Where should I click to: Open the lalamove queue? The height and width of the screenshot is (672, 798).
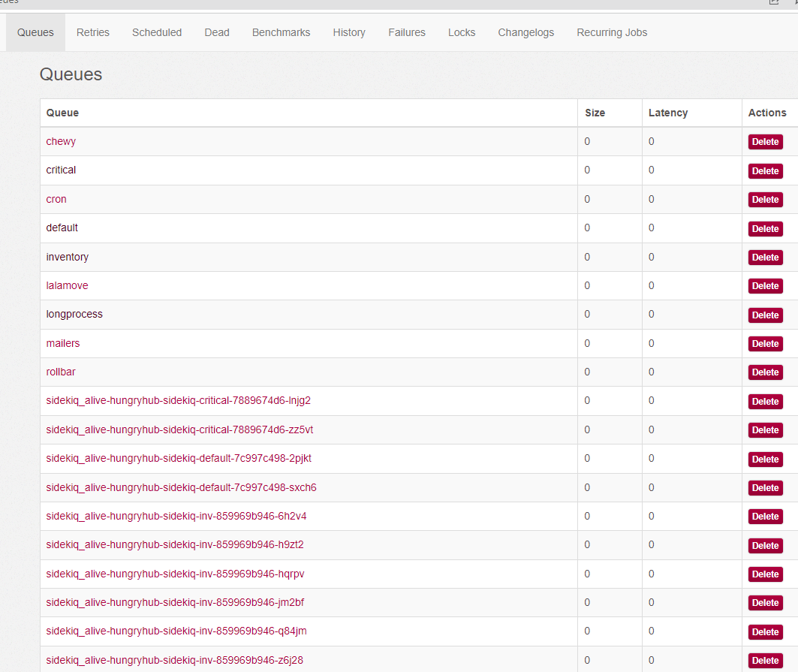pos(67,285)
